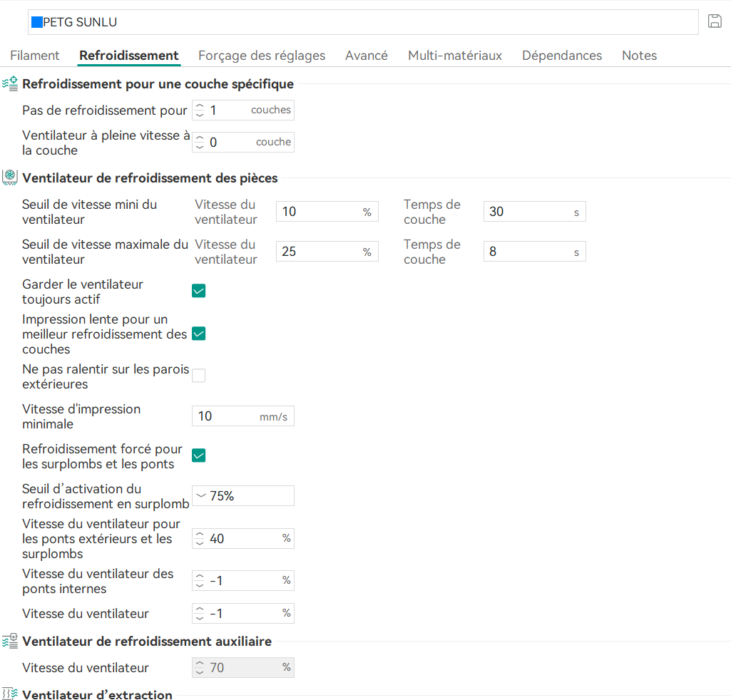Click the extraction fan section icon
The image size is (731, 700).
coord(10,694)
